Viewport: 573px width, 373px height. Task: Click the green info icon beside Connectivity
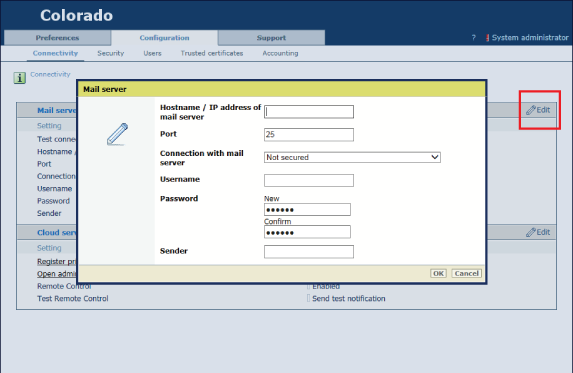coord(20,78)
